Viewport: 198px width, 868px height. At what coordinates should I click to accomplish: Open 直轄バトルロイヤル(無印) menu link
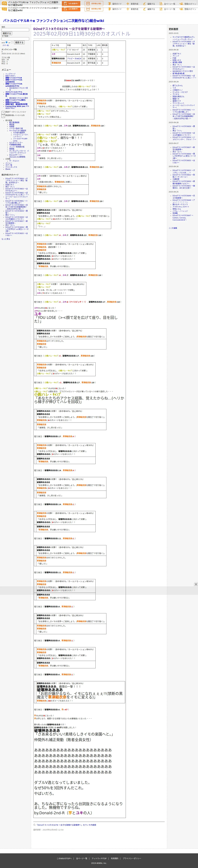point(15,100)
